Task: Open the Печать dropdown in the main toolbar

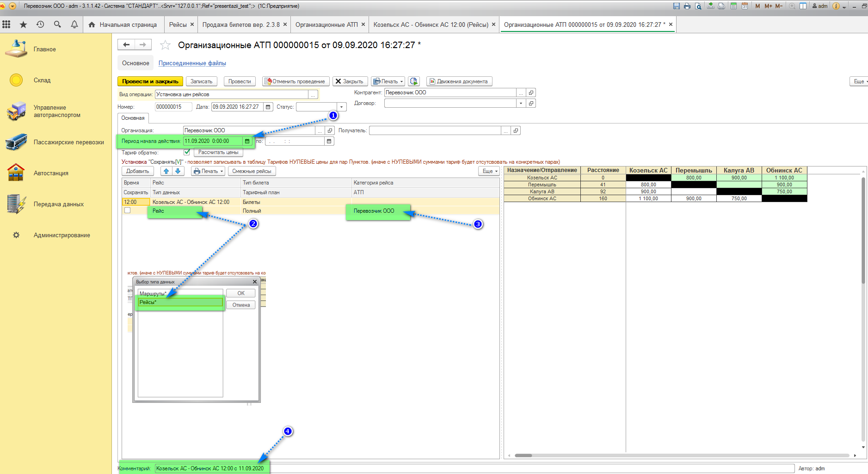Action: click(x=388, y=81)
